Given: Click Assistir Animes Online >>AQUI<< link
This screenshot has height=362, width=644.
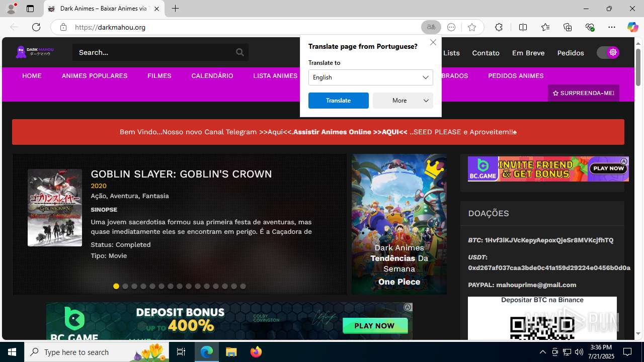Looking at the screenshot, I should pos(350,132).
